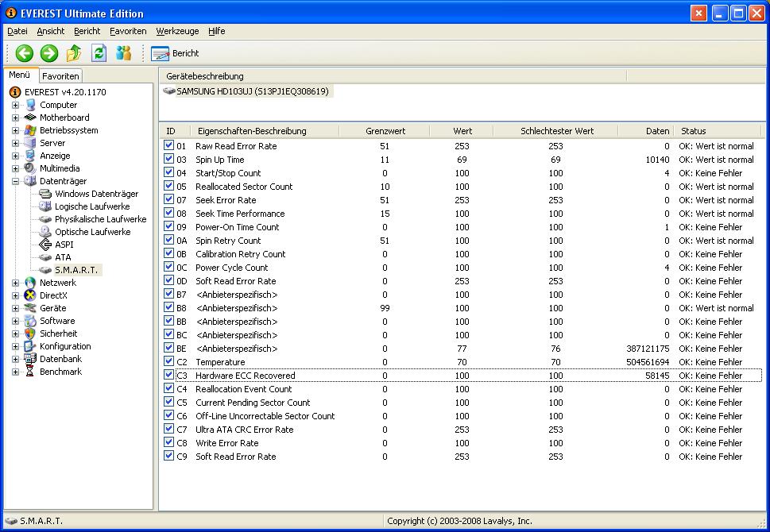The width and height of the screenshot is (770, 532).
Task: Open the Windows Datenträger icon
Action: click(45, 194)
